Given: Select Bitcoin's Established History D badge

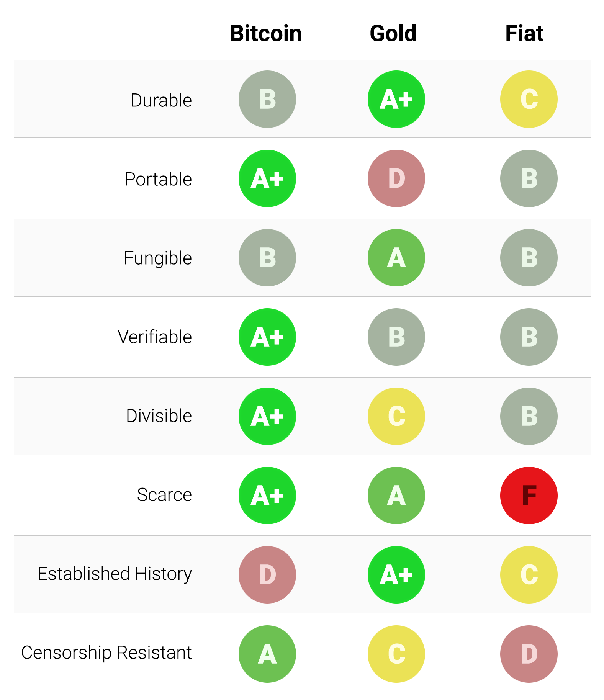Looking at the screenshot, I should coord(267,574).
